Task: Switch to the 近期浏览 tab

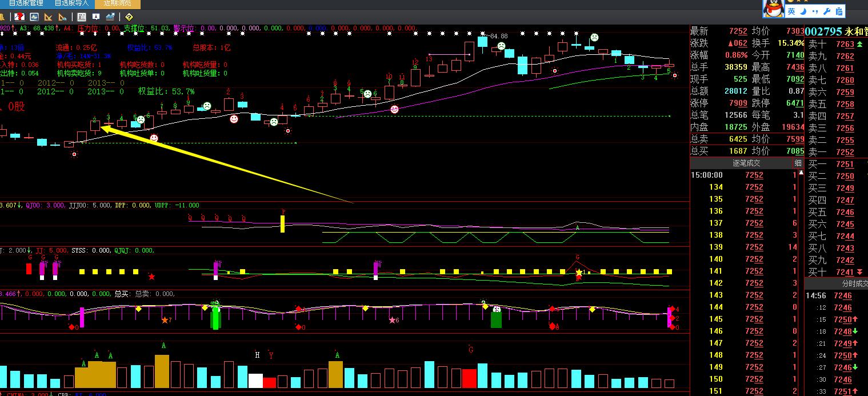Action: point(117,3)
